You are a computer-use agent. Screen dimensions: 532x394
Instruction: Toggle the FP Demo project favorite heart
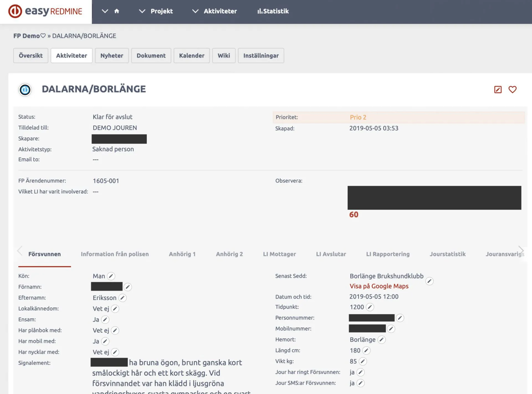43,36
